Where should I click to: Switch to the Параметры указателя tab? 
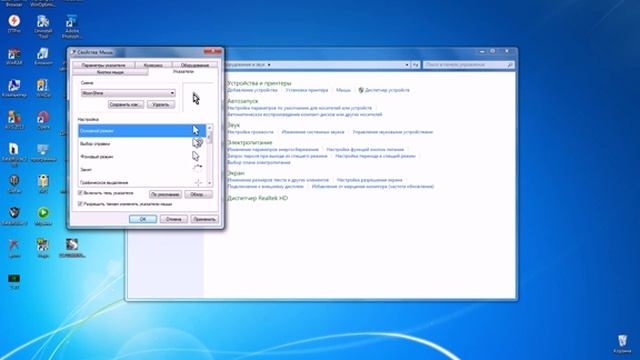coord(103,65)
